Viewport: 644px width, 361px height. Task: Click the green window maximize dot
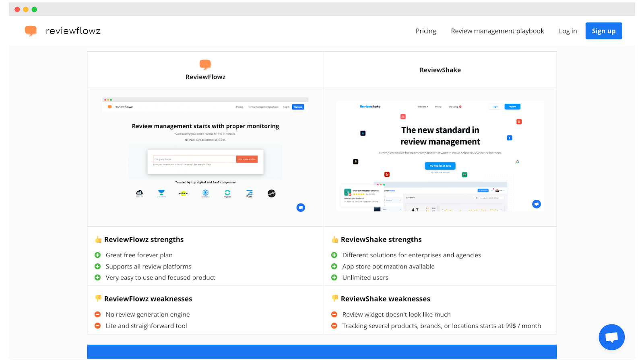[x=34, y=9]
